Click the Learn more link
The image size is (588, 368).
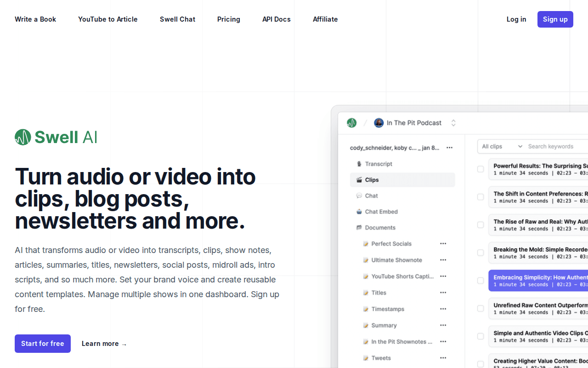click(x=104, y=344)
